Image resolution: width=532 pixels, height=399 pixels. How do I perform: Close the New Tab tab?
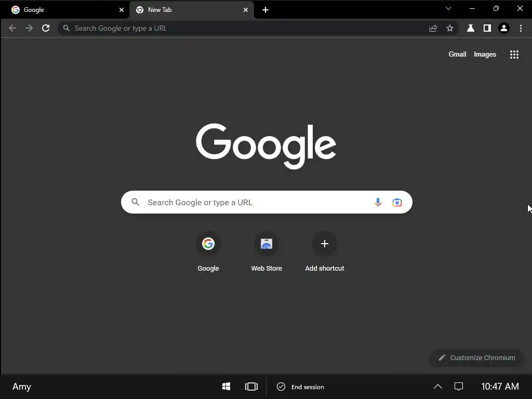246,10
